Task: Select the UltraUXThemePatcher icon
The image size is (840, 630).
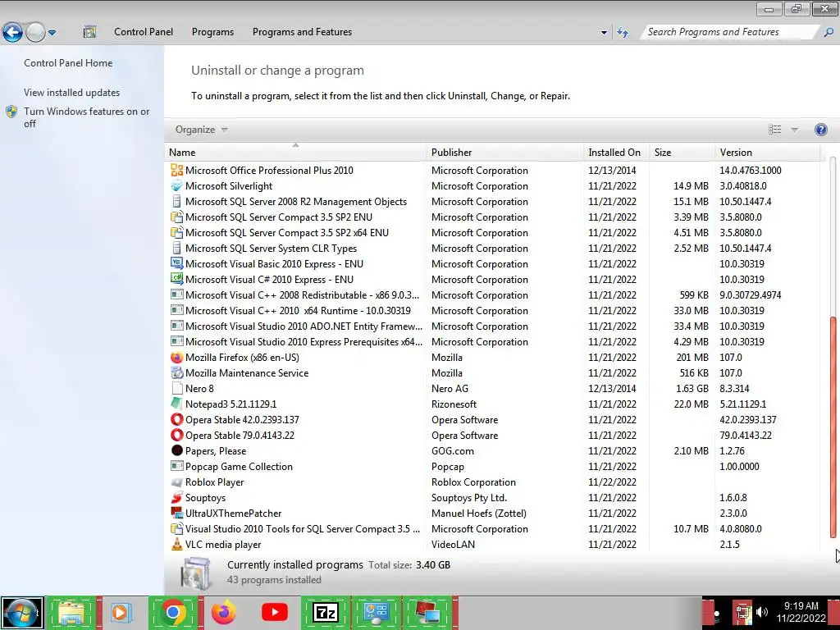Action: point(177,514)
